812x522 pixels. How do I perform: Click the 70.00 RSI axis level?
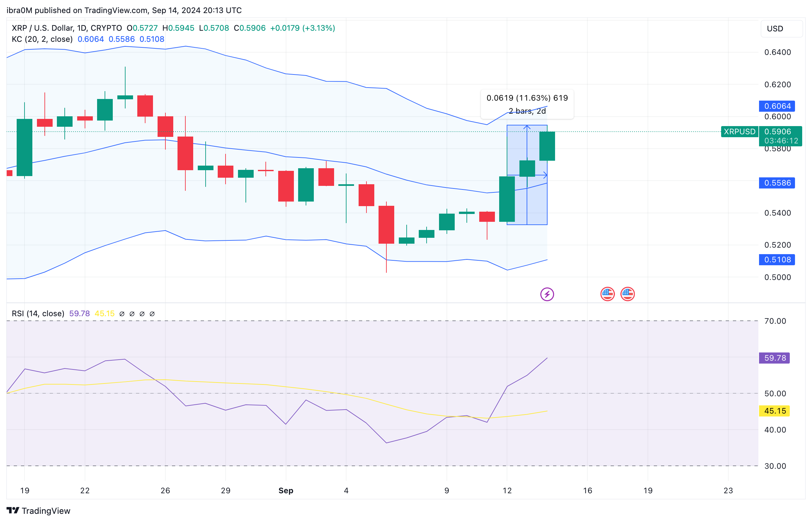[775, 321]
